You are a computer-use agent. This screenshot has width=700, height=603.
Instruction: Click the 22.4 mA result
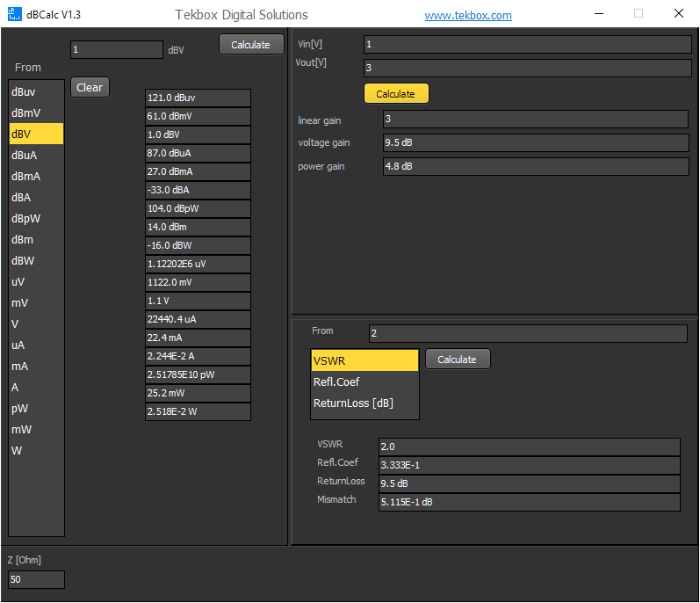pyautogui.click(x=198, y=338)
